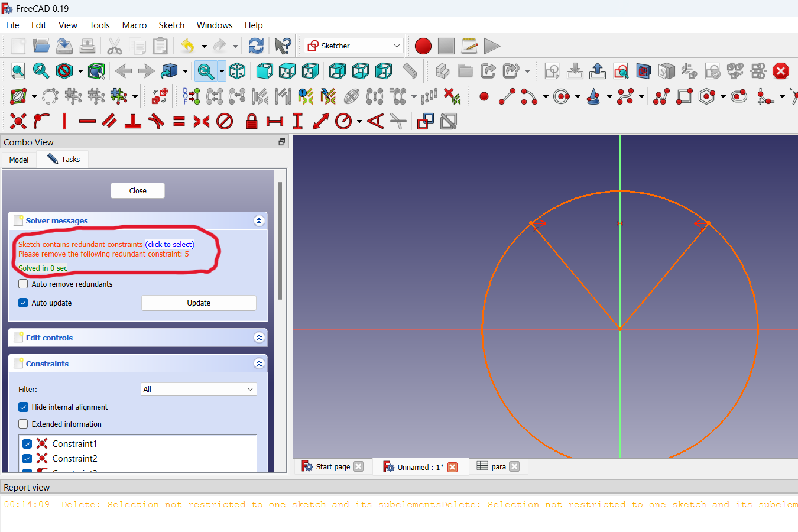Viewport: 798px width, 532px height.
Task: Click the What's This help cursor
Action: (283, 46)
